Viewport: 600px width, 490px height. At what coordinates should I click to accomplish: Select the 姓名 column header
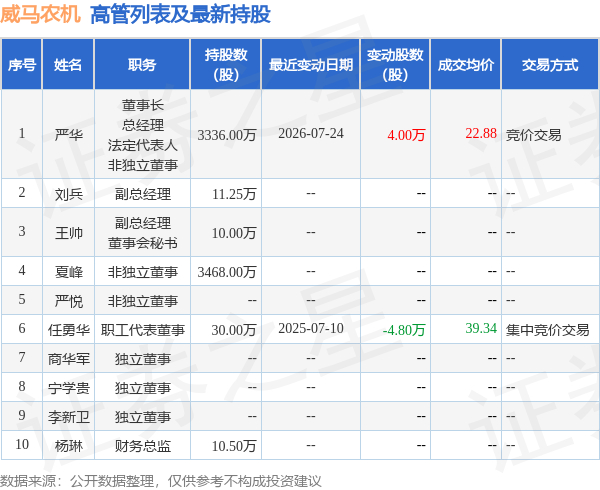coord(68,65)
